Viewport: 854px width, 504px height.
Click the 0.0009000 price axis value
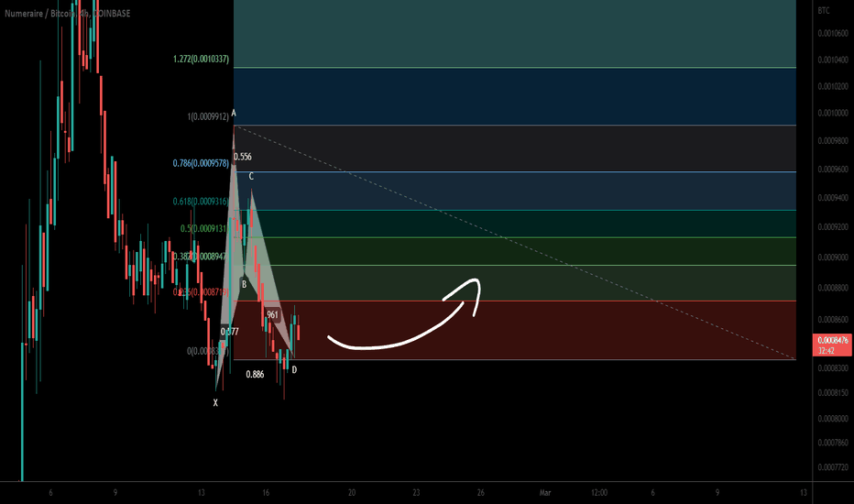(833, 257)
